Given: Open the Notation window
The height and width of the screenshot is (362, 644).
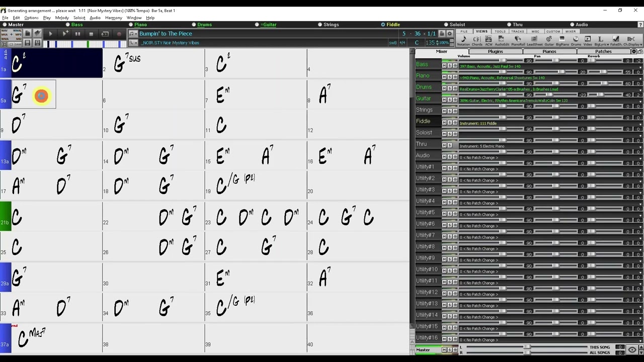Looking at the screenshot, I should pyautogui.click(x=463, y=41).
